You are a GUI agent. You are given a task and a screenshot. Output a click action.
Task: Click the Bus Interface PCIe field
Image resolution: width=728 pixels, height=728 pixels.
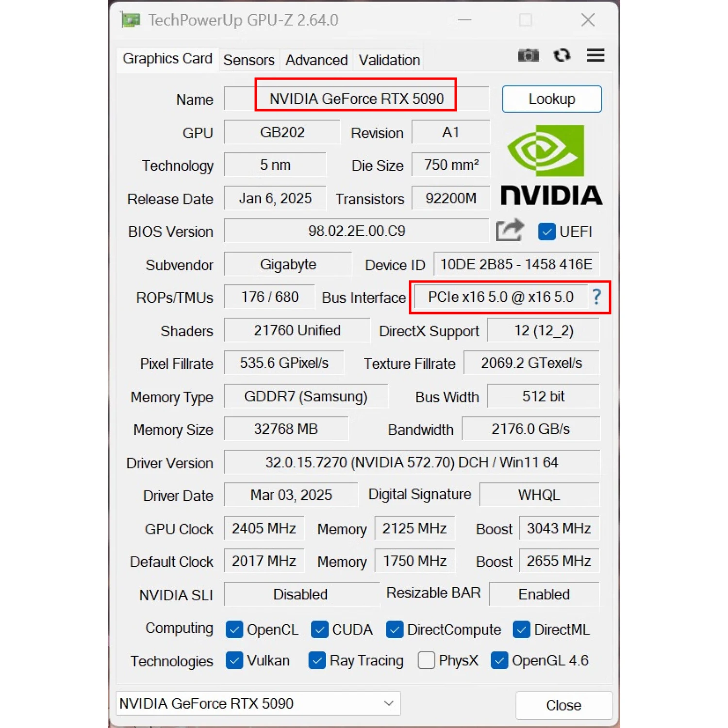click(x=500, y=297)
